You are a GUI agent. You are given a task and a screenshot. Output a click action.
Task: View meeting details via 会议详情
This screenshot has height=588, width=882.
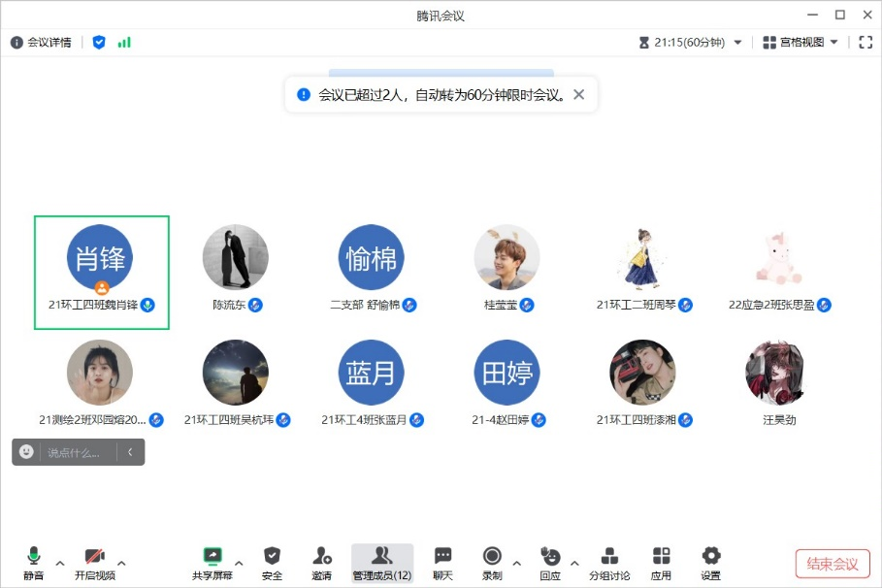41,43
